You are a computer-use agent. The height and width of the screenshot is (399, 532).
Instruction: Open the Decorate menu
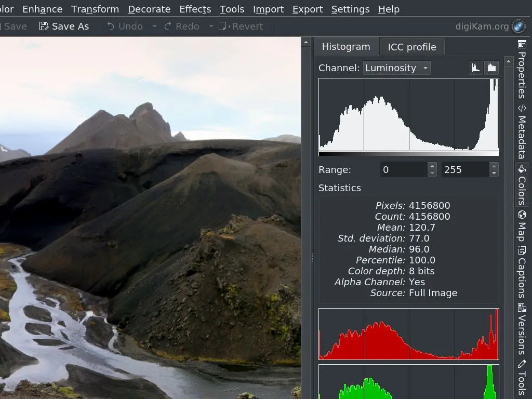(149, 9)
